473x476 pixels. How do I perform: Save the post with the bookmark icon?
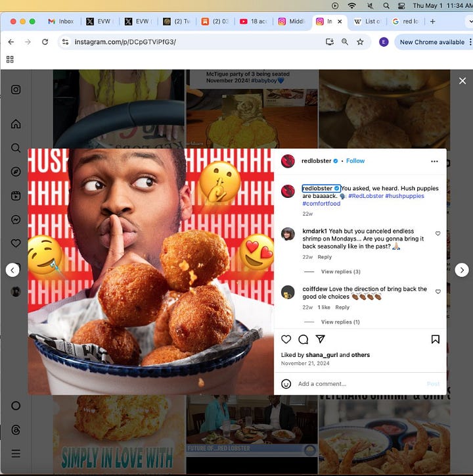436,339
